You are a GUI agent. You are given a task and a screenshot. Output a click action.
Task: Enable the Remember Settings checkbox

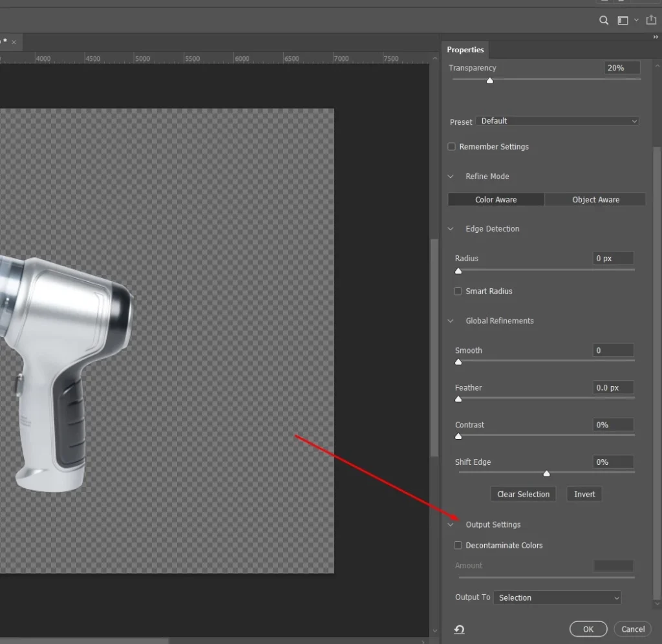tap(452, 147)
